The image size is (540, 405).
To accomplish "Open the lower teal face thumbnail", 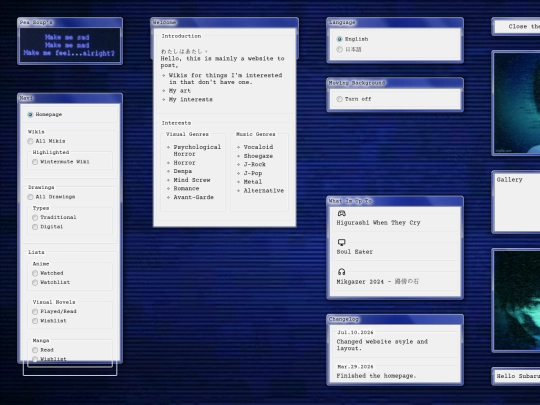I will point(517,300).
